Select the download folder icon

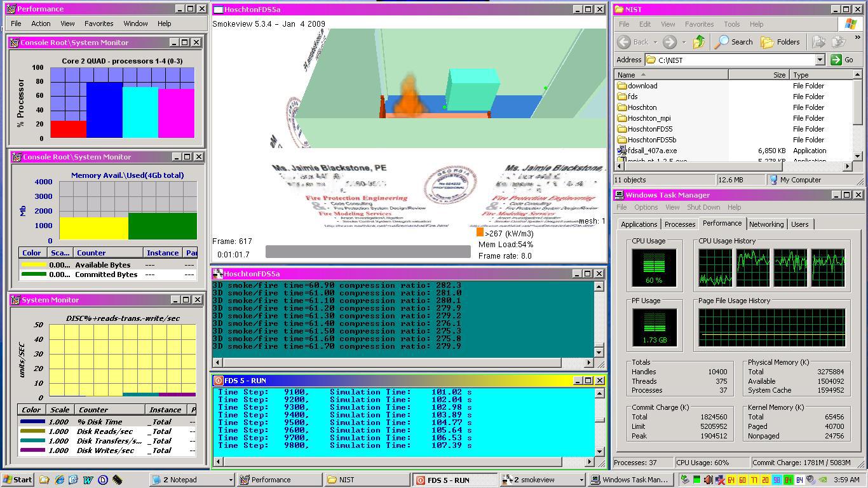[622, 86]
